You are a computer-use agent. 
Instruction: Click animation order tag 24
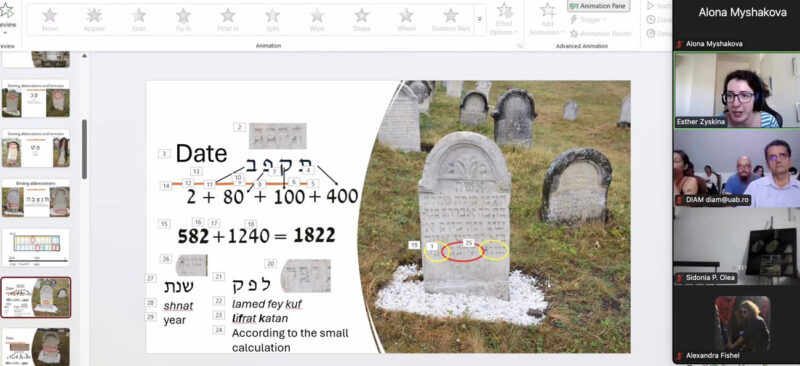click(219, 330)
